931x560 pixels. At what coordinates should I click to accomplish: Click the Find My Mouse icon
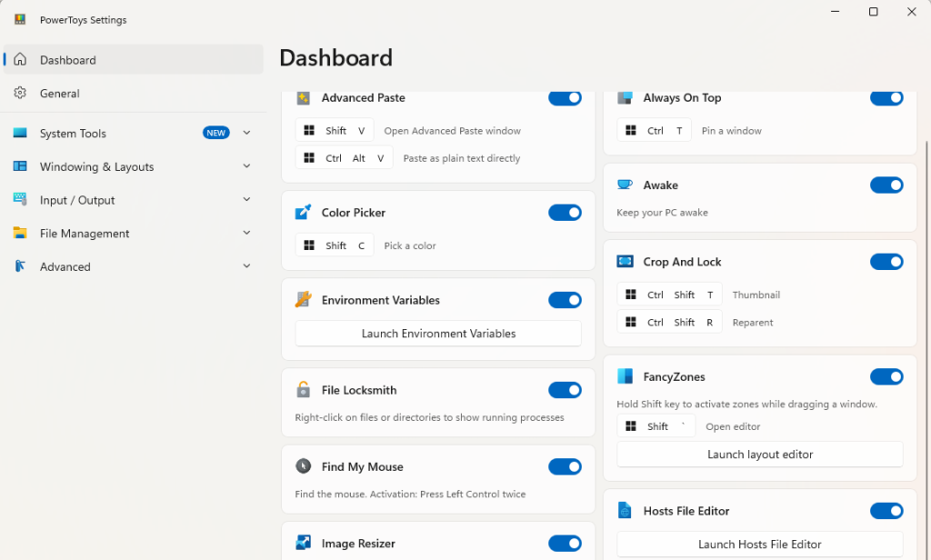click(x=304, y=466)
